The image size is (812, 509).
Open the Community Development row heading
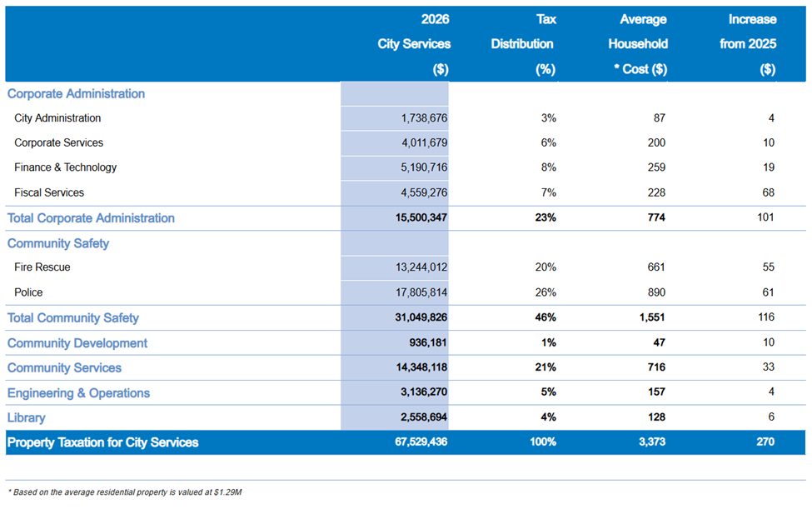tap(77, 343)
